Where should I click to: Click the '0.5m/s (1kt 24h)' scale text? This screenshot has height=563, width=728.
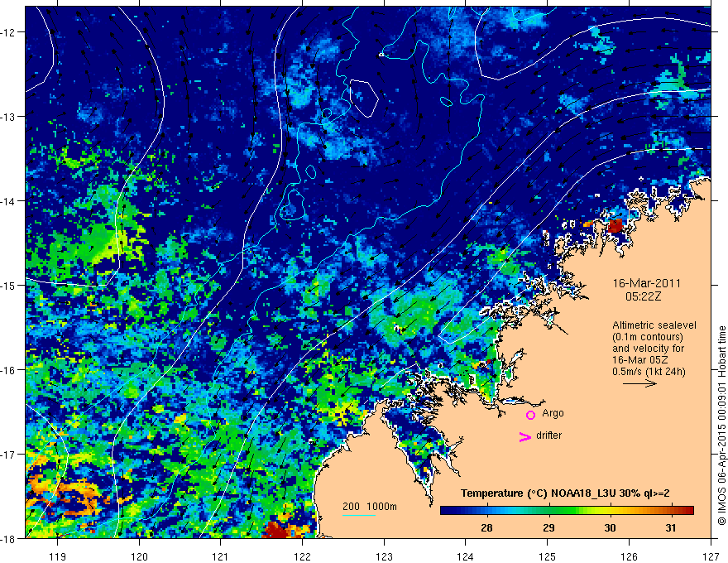tap(649, 372)
